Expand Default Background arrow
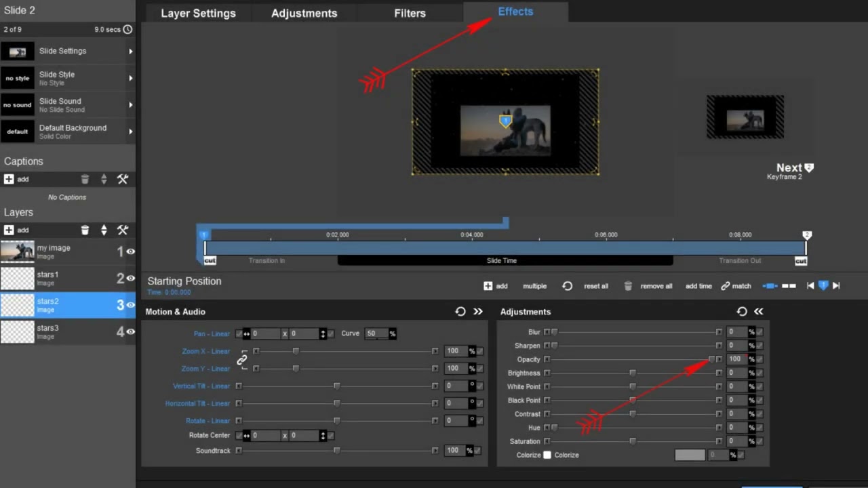Screen dimensions: 868x488 130,131
